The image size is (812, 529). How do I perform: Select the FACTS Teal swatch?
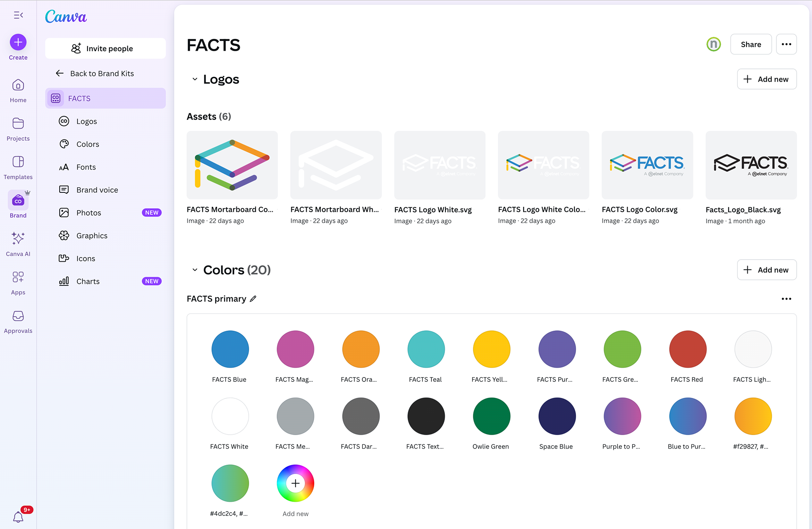click(426, 349)
